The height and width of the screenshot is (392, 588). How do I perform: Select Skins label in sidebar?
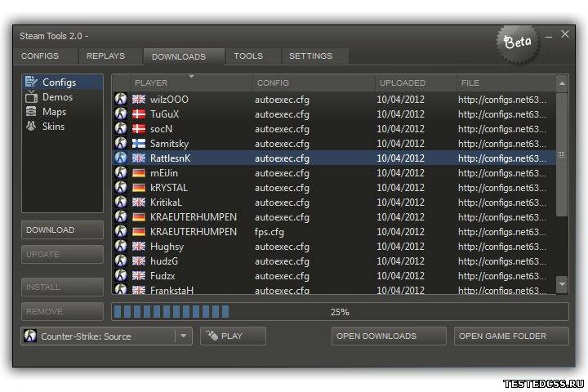point(53,127)
